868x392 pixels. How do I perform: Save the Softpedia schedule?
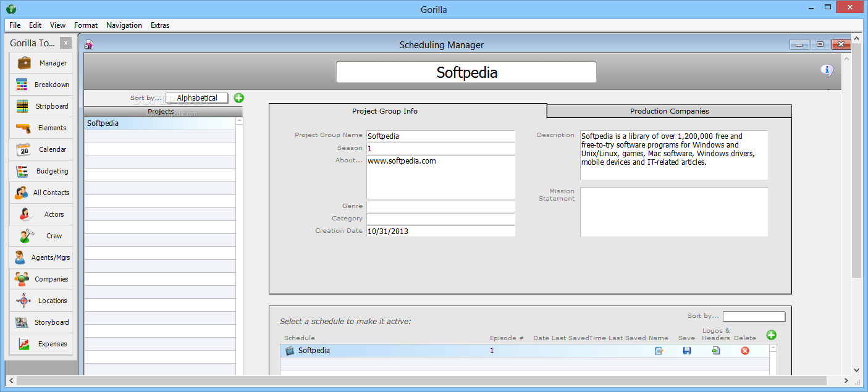point(687,351)
